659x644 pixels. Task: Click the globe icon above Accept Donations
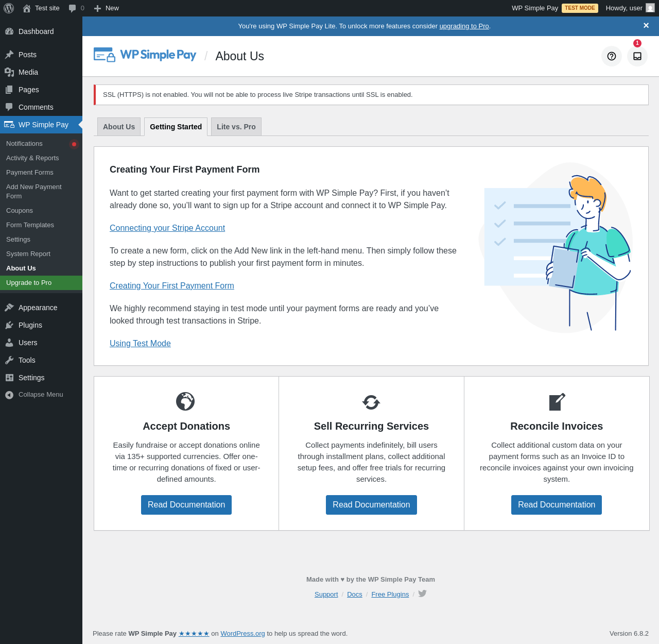[185, 401]
